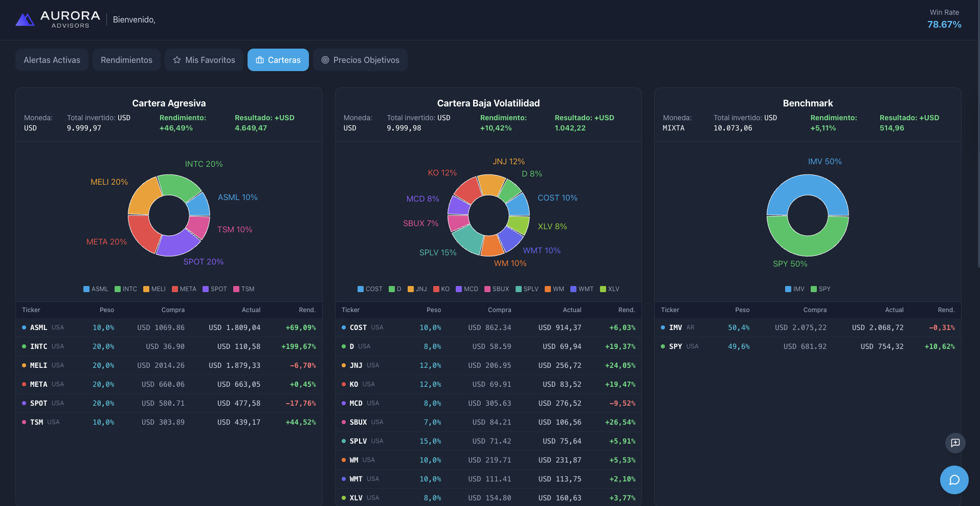
Task: Toggle ASML legend in Cartera Agresiva chart
Action: [96, 289]
